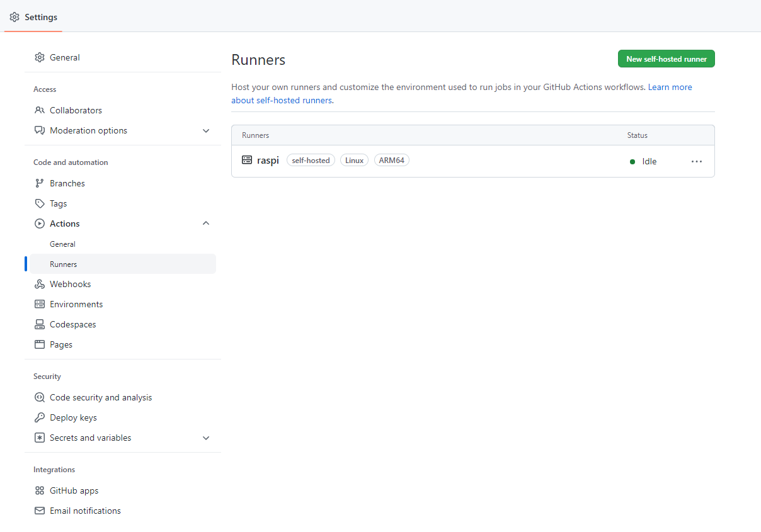Viewport: 761px width, 532px height.
Task: Click the Settings gear icon in tab
Action: pos(14,17)
